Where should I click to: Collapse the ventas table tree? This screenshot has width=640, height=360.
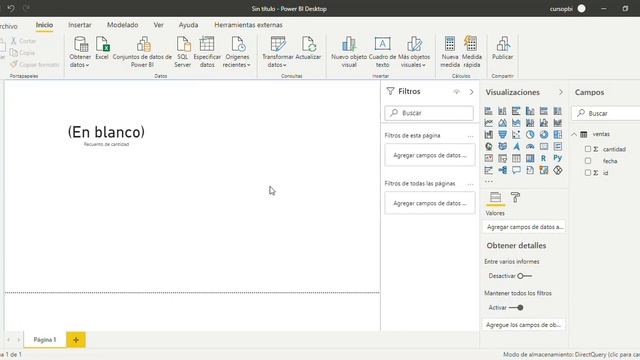tap(574, 134)
